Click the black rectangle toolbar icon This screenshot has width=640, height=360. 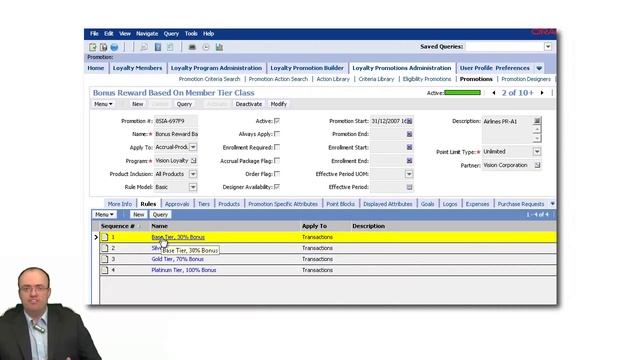coord(192,47)
